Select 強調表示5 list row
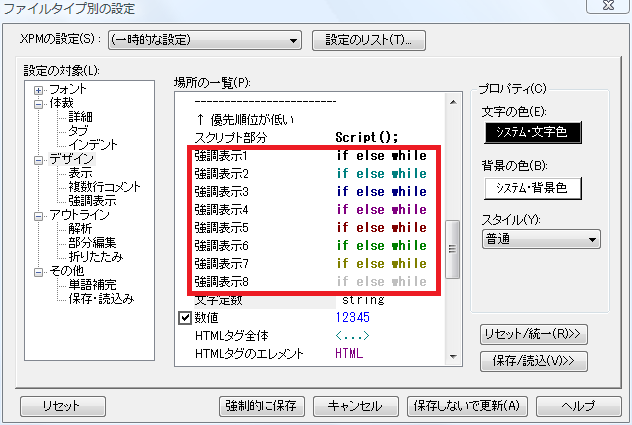The width and height of the screenshot is (632, 425). (x=310, y=228)
